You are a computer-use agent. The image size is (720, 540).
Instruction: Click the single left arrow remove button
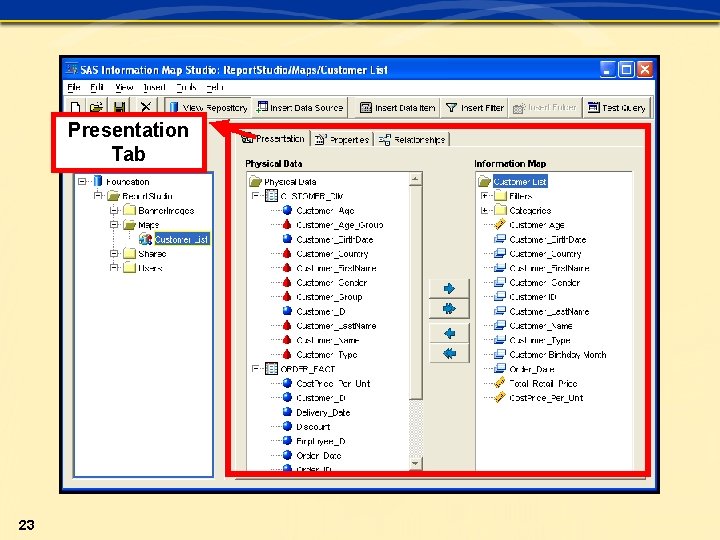tap(449, 333)
